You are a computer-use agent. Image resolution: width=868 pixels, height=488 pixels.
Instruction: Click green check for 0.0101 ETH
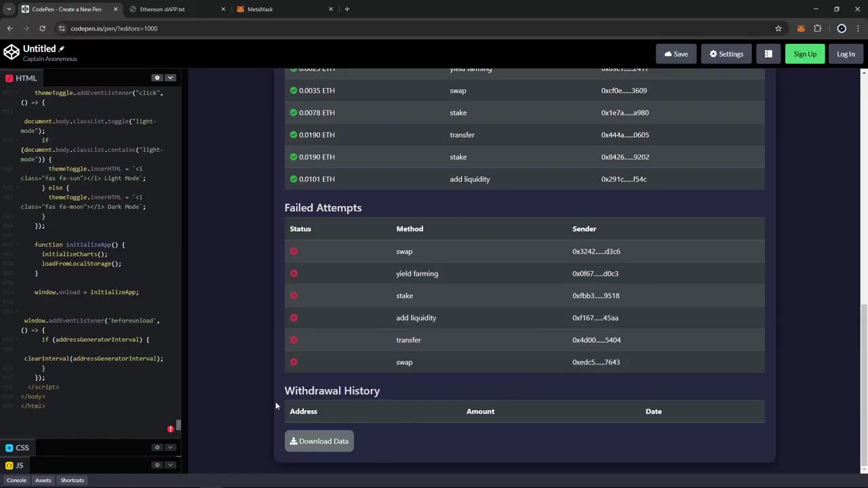[x=294, y=179]
